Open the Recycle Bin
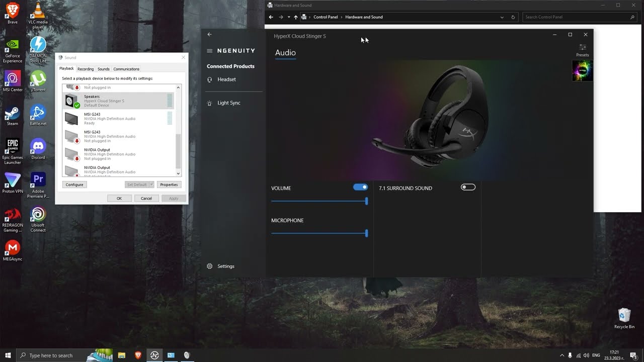 tap(624, 318)
